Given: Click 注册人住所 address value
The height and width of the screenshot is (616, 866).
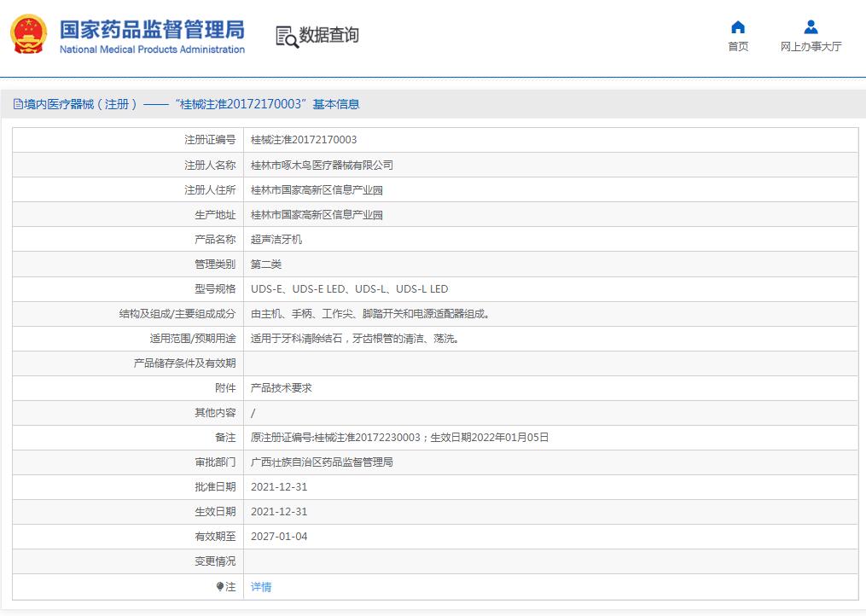Looking at the screenshot, I should [317, 190].
